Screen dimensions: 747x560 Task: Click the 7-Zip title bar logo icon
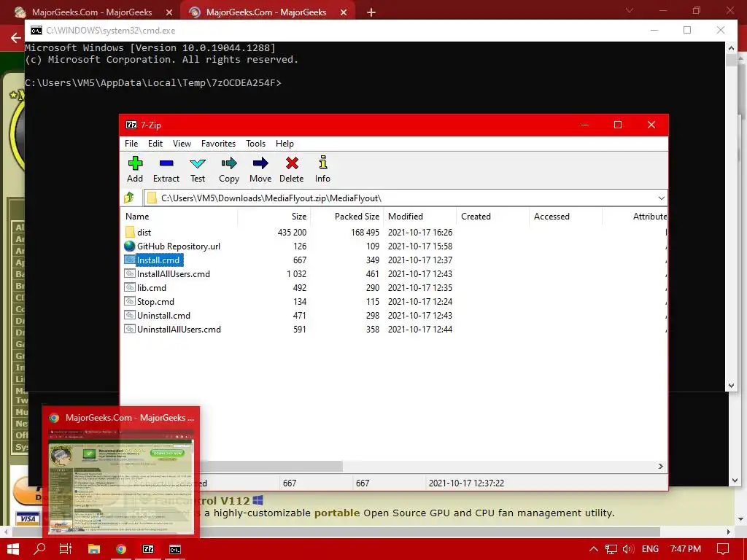(x=131, y=125)
